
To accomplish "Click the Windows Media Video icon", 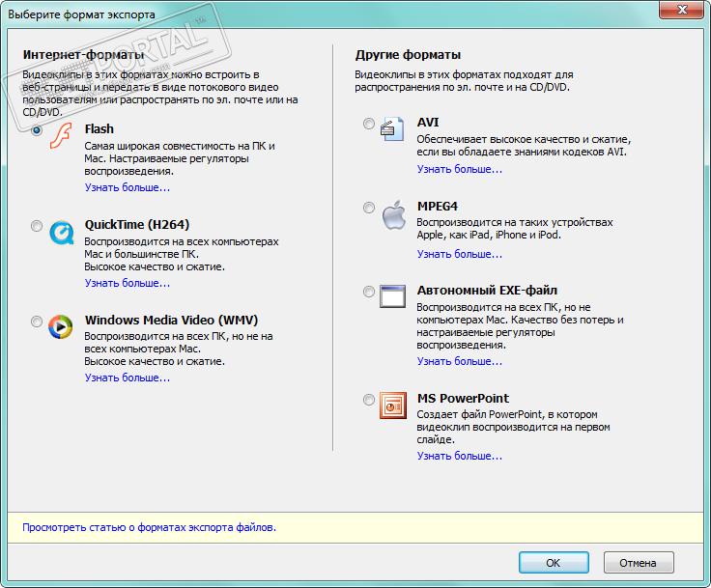I will pyautogui.click(x=60, y=327).
